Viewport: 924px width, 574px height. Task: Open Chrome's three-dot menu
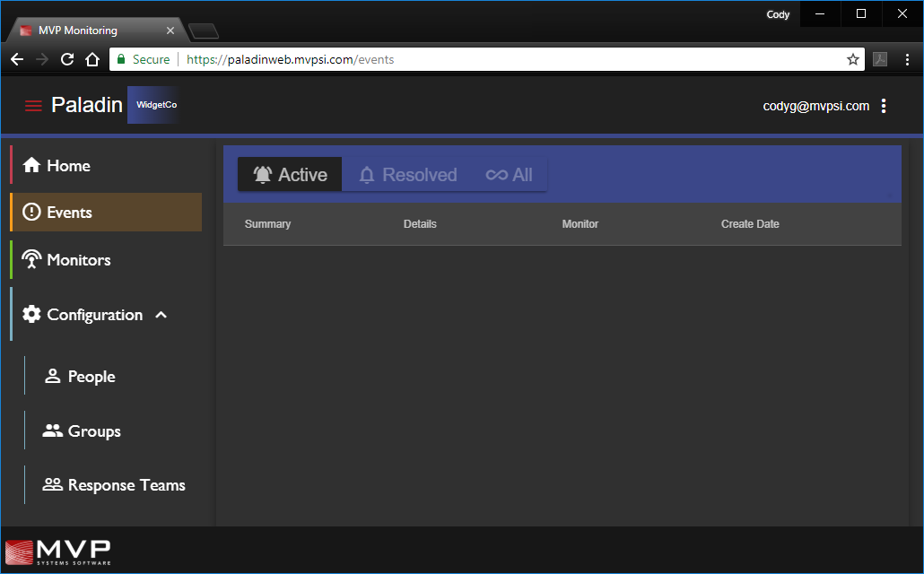907,60
